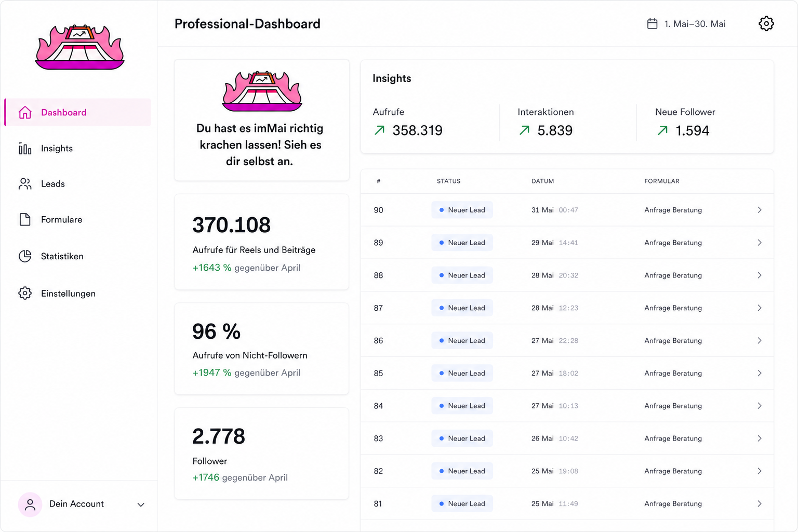This screenshot has height=532, width=798.
Task: Open lead 85 details via chevron
Action: click(760, 373)
